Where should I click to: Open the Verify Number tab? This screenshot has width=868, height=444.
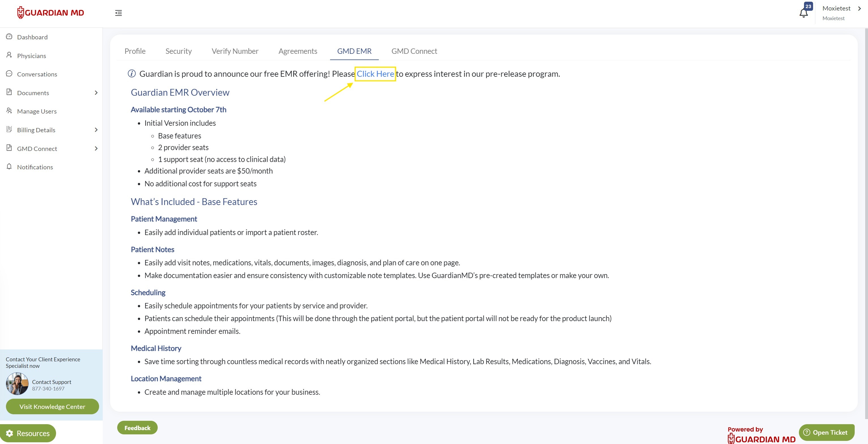click(235, 51)
